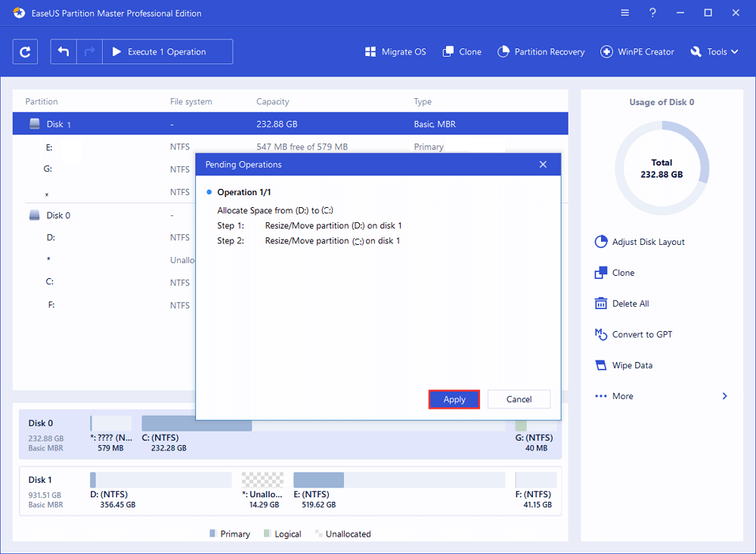Open the Help question mark menu

(651, 13)
